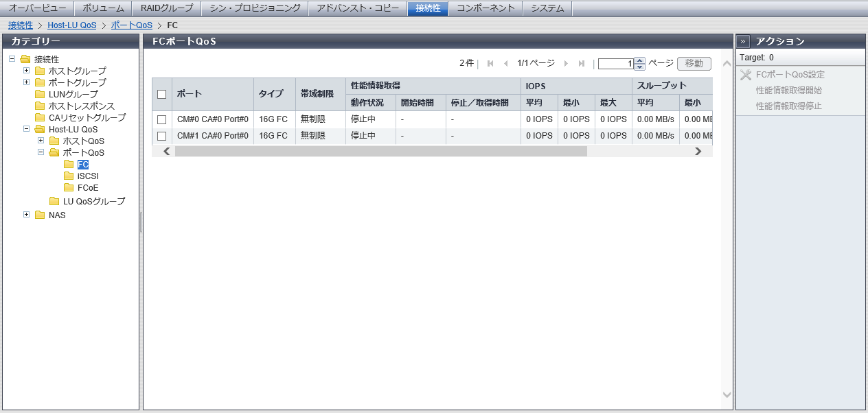Click the horizontal scrollbar under the table
The width and height of the screenshot is (868, 413).
click(381, 152)
